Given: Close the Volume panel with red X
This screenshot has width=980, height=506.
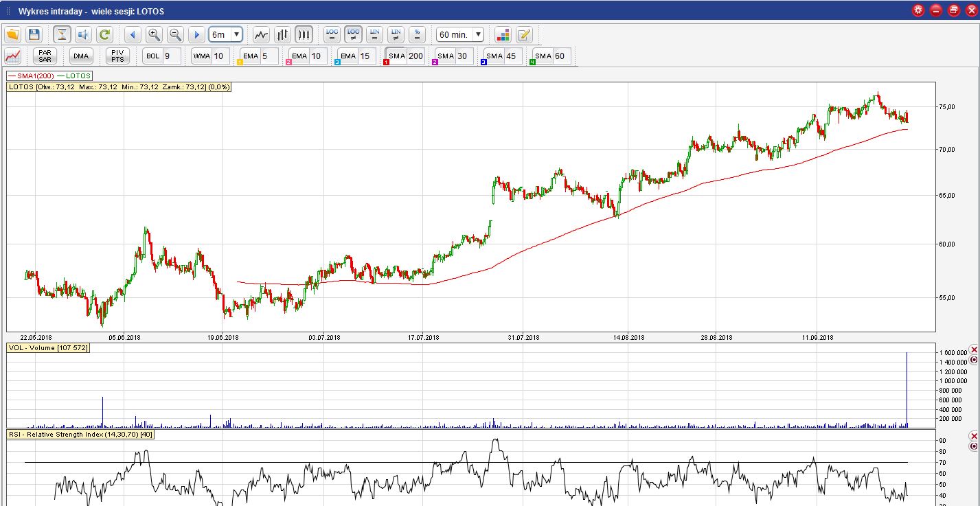Looking at the screenshot, I should 973,349.
